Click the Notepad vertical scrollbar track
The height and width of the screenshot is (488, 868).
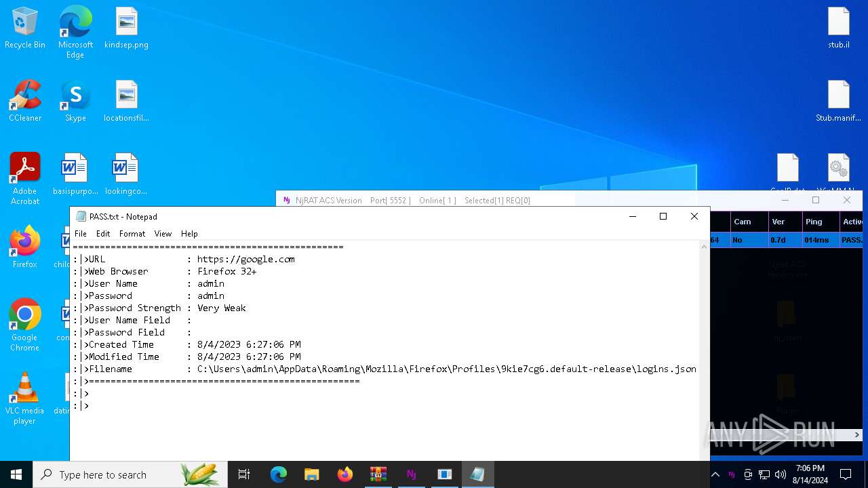coord(705,350)
